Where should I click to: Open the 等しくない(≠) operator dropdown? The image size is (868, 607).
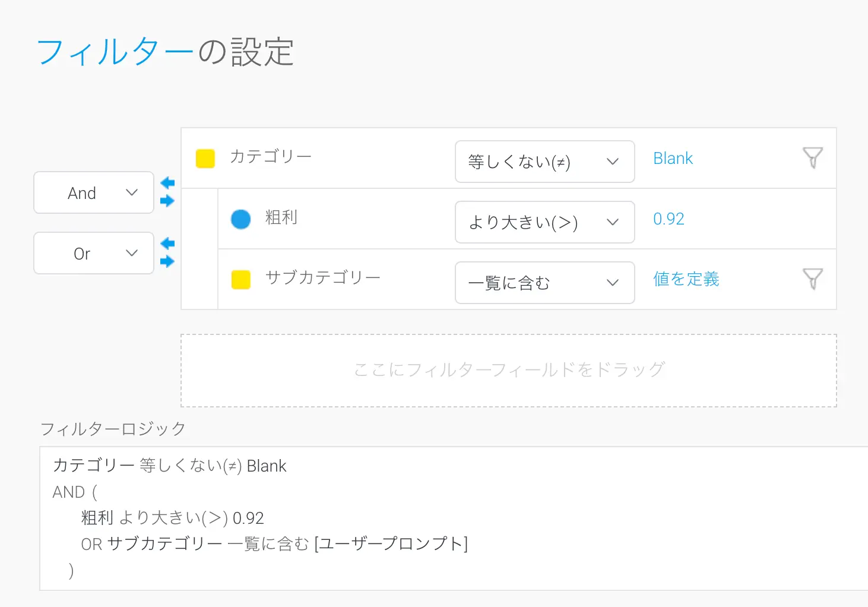[544, 162]
